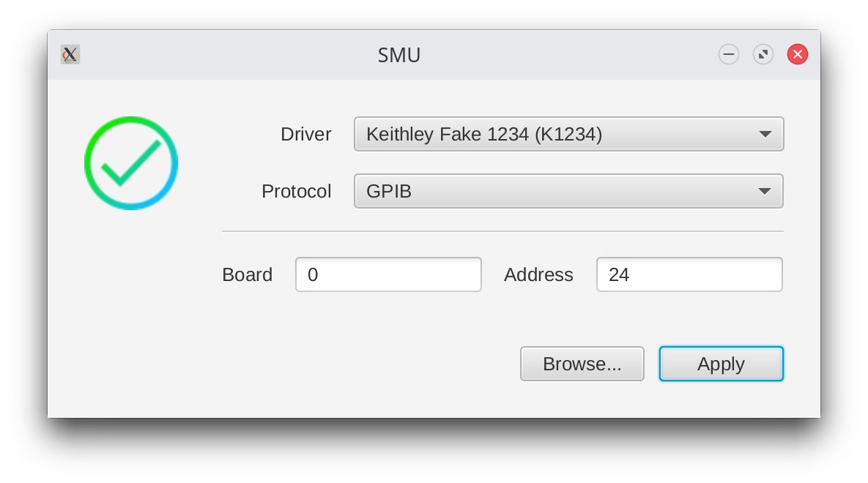Viewport: 868px width, 483px height.
Task: Click the SMU title in the title bar
Action: (x=399, y=55)
